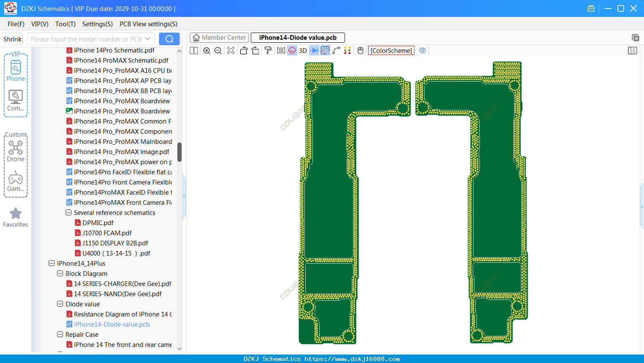Collapse the Diode value folder
The image size is (644, 363).
60,304
